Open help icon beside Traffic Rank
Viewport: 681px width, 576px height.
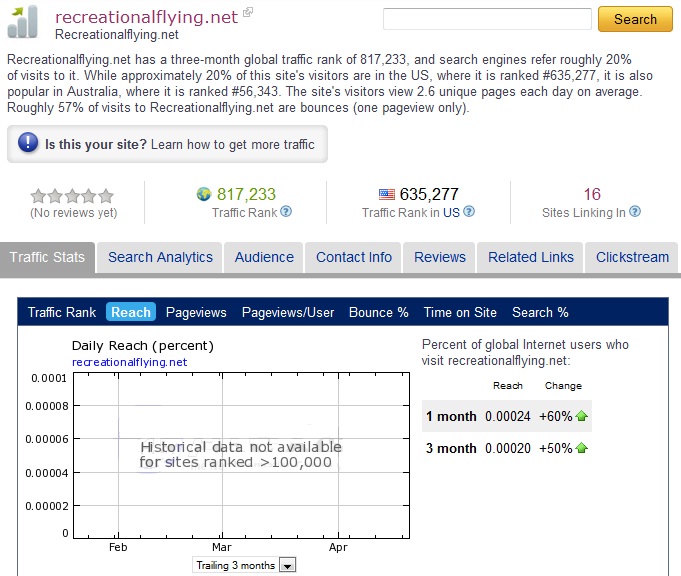286,212
